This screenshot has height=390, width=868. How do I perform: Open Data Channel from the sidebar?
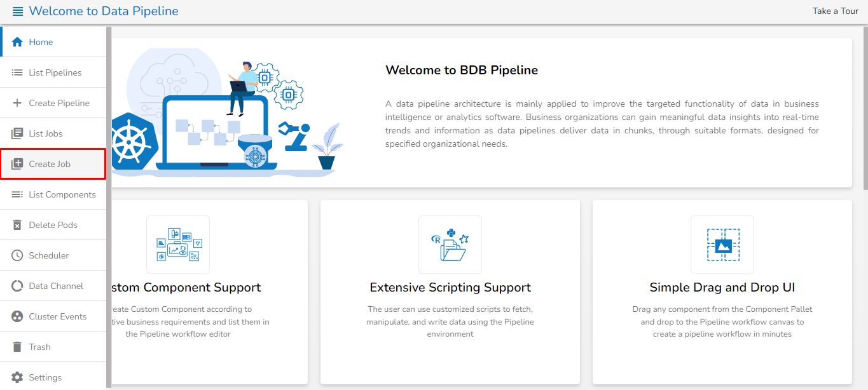click(x=53, y=286)
